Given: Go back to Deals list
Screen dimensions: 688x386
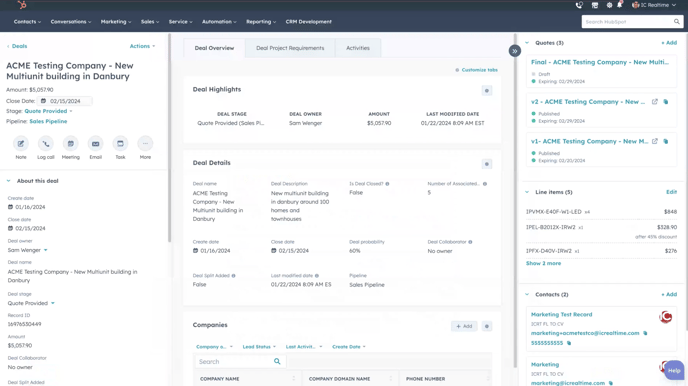Looking at the screenshot, I should (17, 46).
